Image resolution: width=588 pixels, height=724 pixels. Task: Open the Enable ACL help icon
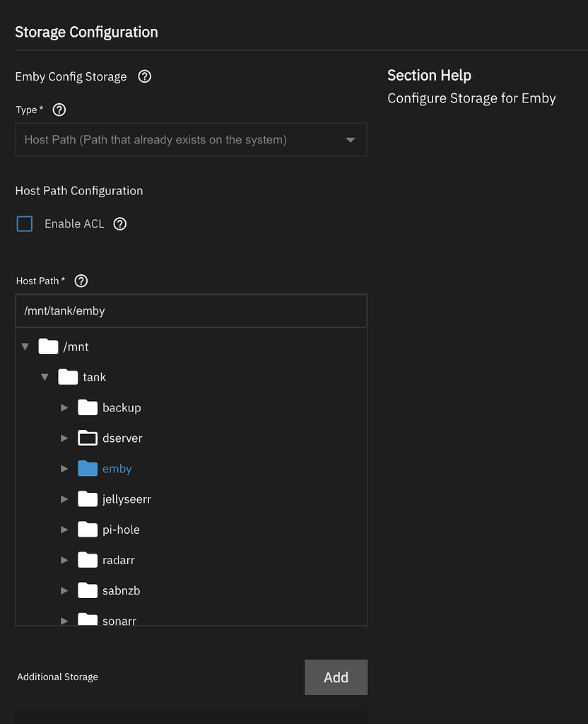[119, 223]
